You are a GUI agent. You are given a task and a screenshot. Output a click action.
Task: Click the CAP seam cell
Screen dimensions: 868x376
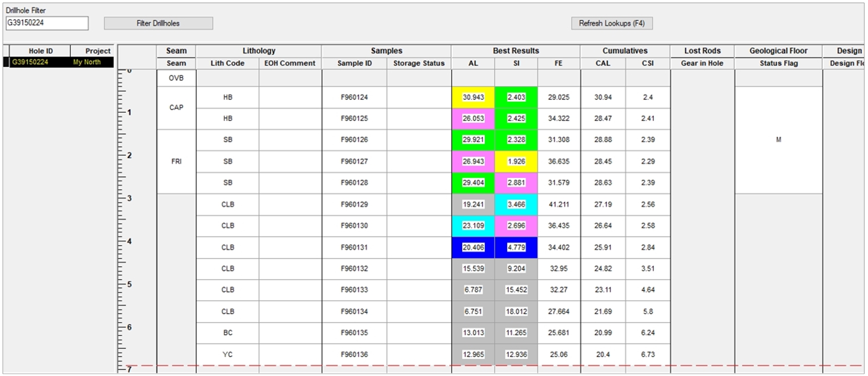(x=176, y=108)
